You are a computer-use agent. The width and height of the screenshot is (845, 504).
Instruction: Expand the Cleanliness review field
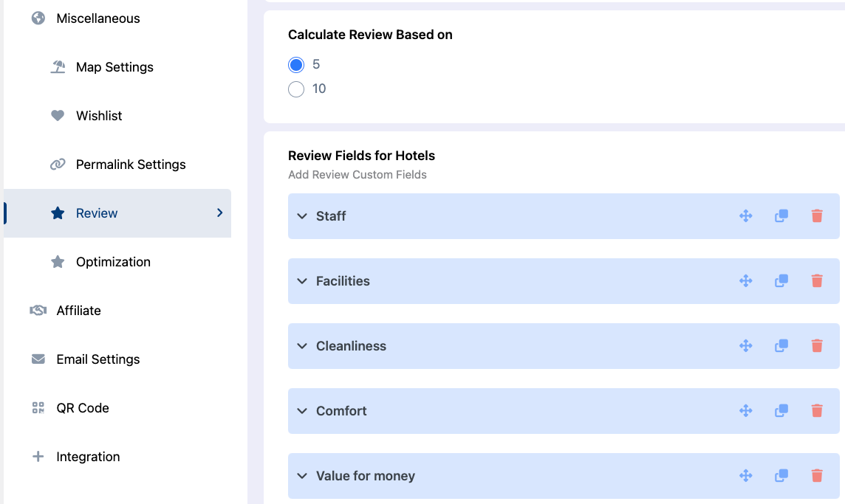301,345
